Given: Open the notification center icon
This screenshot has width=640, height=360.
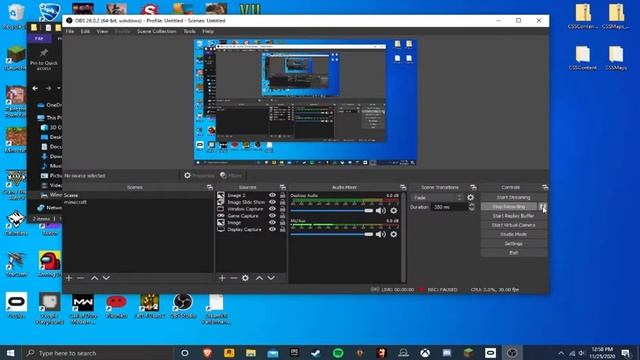Looking at the screenshot, I should click(626, 353).
